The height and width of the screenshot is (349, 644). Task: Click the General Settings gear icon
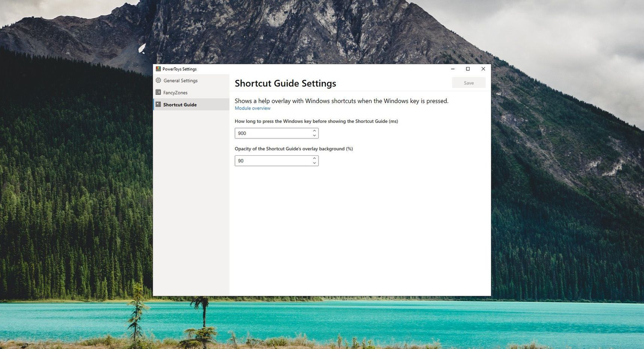click(158, 81)
